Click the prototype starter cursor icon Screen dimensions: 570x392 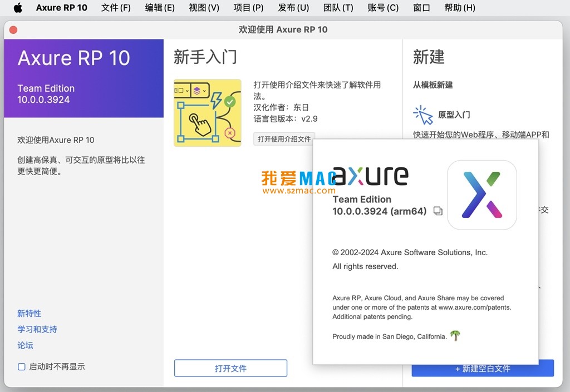point(423,115)
